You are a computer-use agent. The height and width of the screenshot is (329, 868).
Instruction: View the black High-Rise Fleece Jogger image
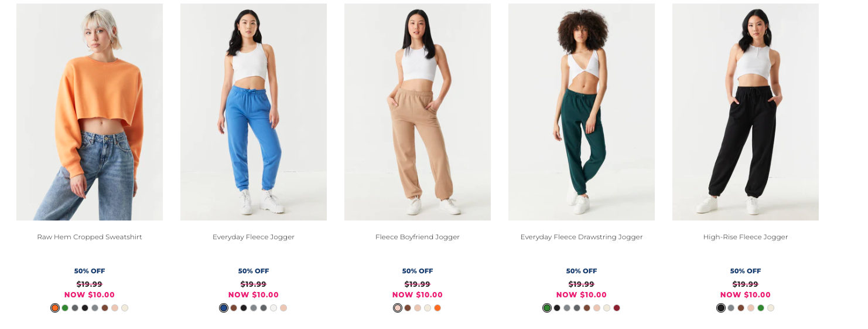746,112
